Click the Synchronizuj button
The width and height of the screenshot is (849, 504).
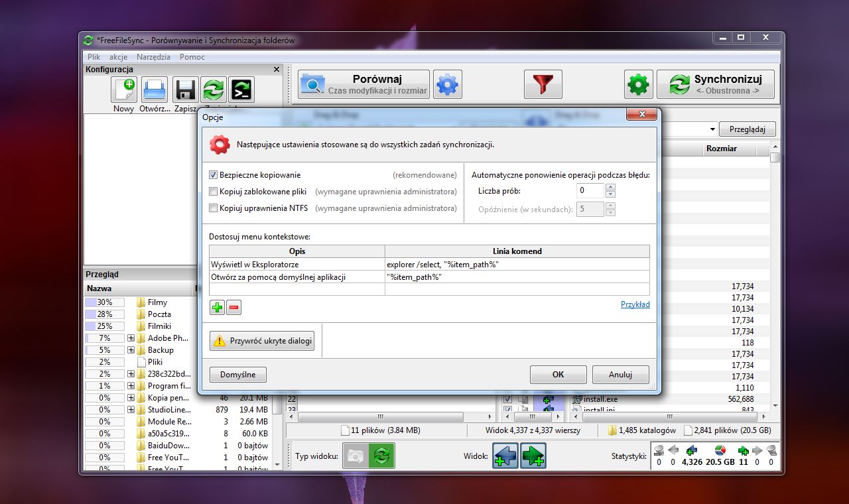point(716,84)
